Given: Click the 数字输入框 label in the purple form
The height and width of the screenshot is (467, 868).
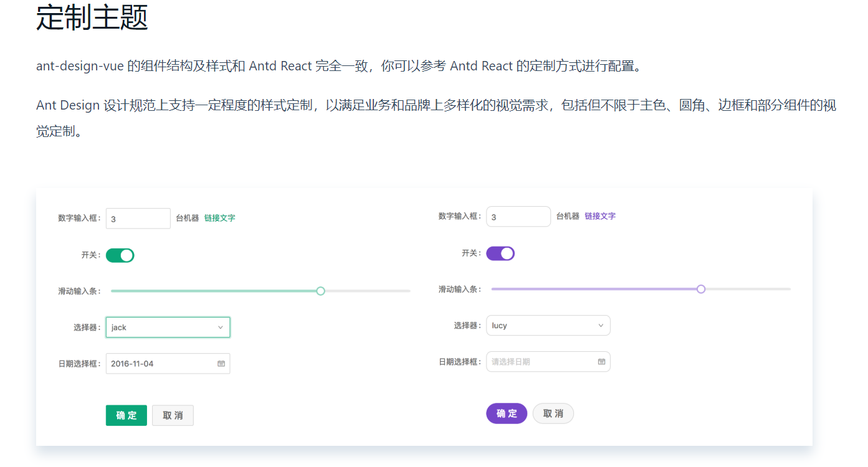Looking at the screenshot, I should tap(460, 216).
